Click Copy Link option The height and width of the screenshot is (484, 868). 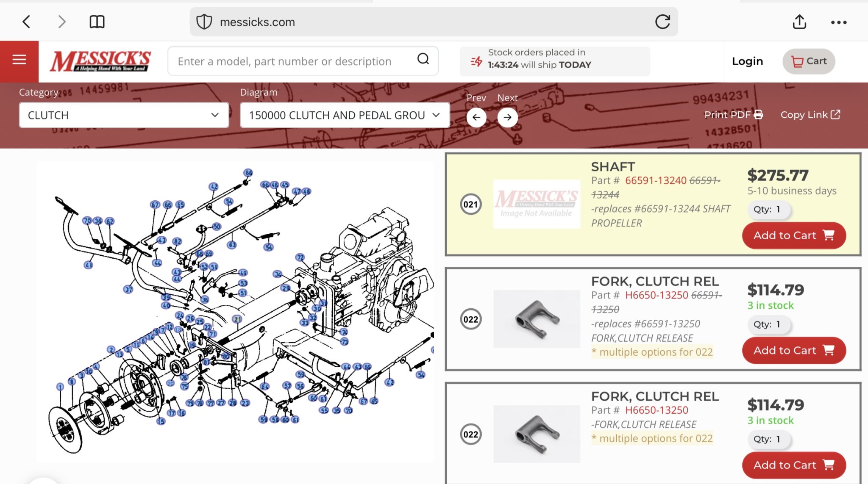pyautogui.click(x=810, y=115)
